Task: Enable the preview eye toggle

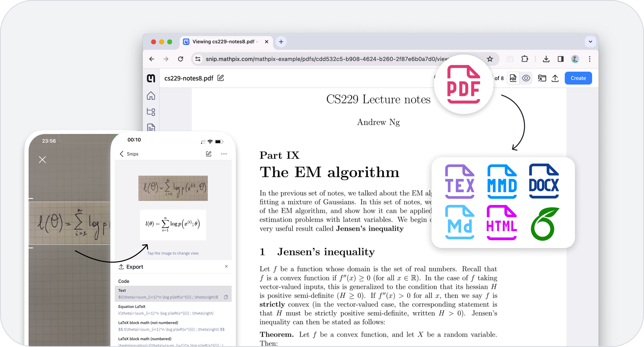Action: pos(526,78)
